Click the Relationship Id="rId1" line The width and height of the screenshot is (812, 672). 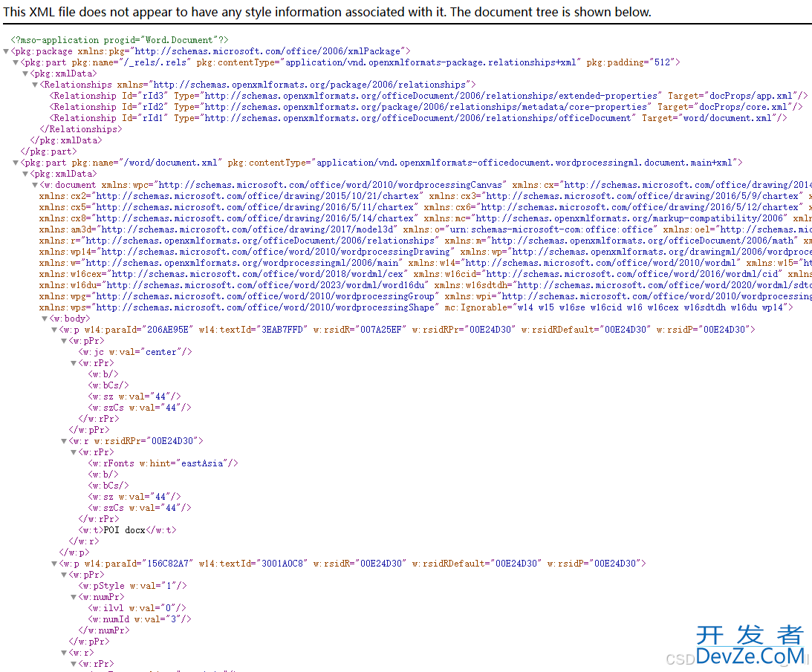pos(418,118)
